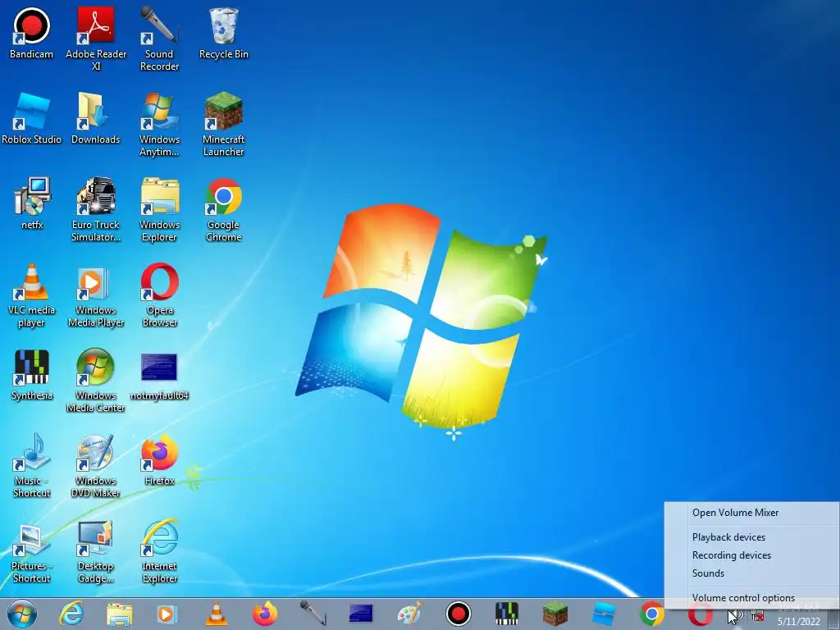Open the Minecraft Launcher desktop icon
Viewport: 840px width, 630px height.
pos(223,125)
